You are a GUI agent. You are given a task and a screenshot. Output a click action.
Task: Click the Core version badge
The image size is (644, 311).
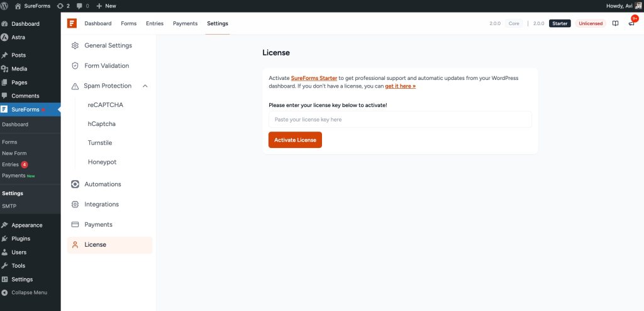coord(514,23)
